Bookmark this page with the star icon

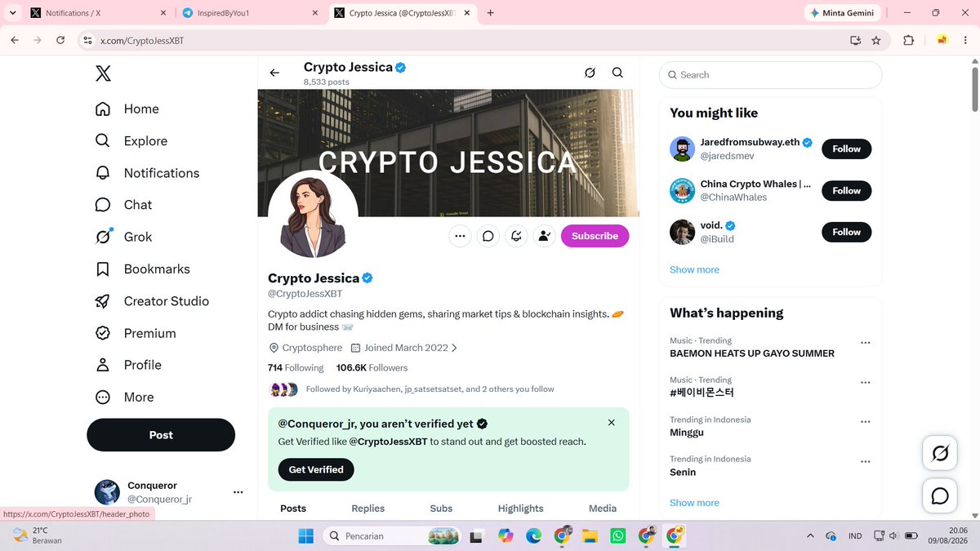point(876,40)
